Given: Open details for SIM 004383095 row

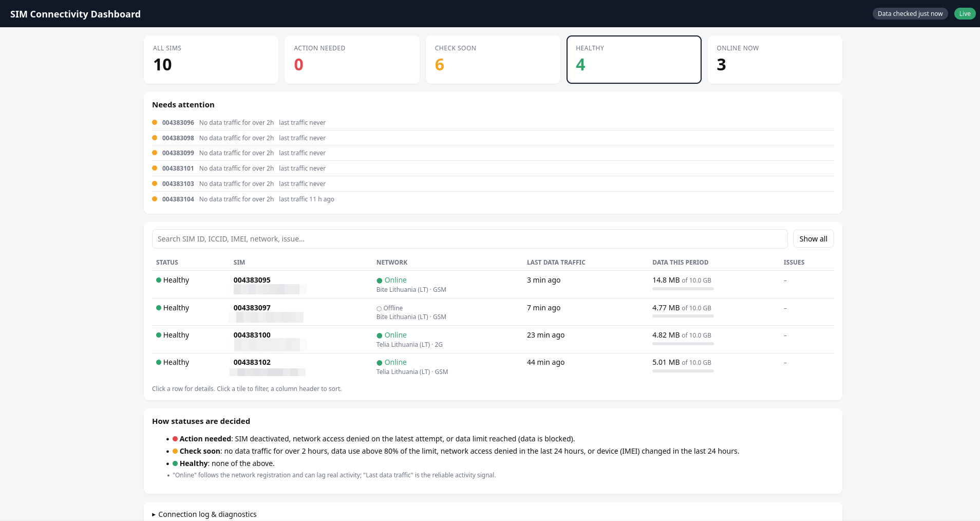Looking at the screenshot, I should click(x=493, y=285).
